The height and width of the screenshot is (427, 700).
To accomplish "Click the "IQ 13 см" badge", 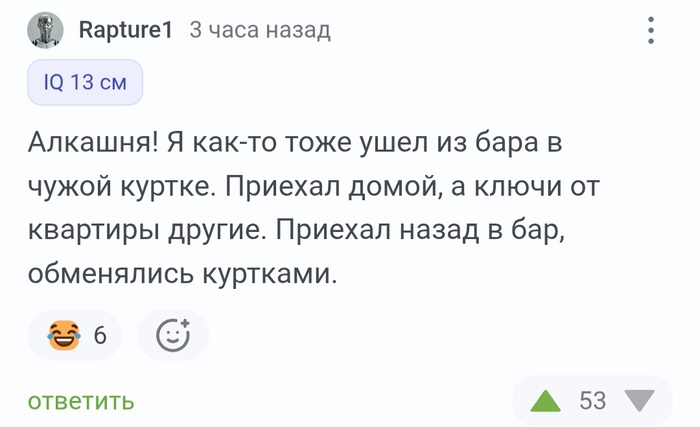I will [x=85, y=82].
